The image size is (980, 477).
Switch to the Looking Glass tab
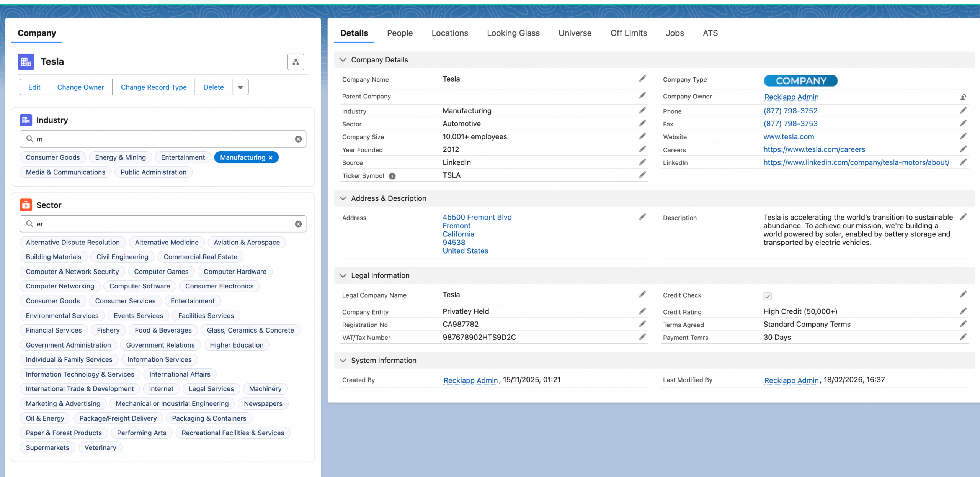pos(513,33)
